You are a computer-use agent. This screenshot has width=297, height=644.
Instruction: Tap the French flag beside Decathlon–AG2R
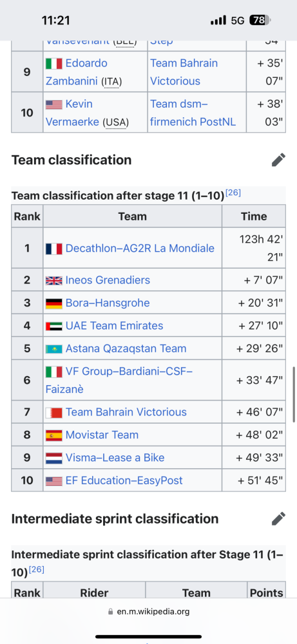54,249
